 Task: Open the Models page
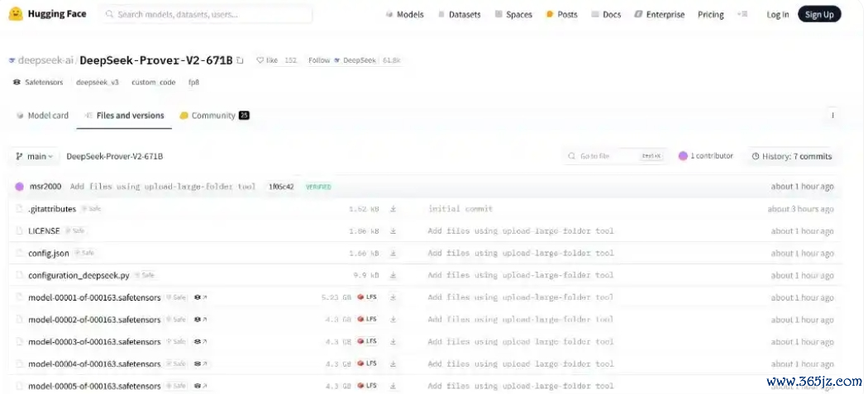pos(405,15)
